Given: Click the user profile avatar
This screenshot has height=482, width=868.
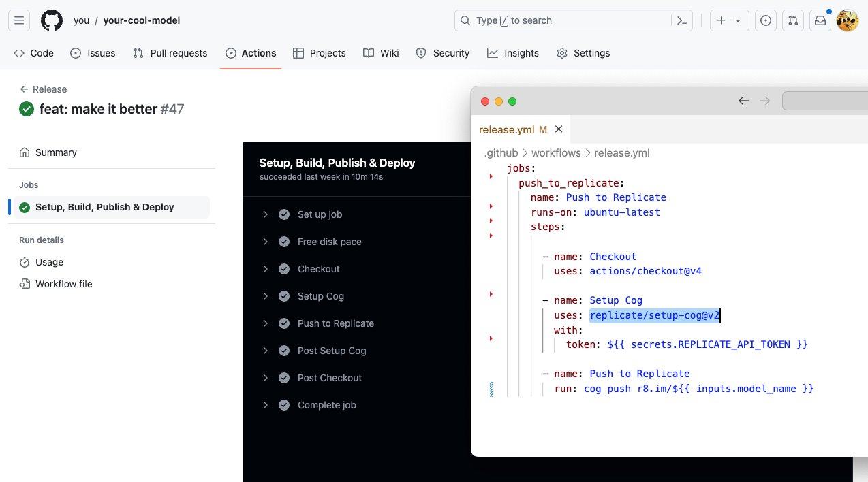Looking at the screenshot, I should point(848,20).
